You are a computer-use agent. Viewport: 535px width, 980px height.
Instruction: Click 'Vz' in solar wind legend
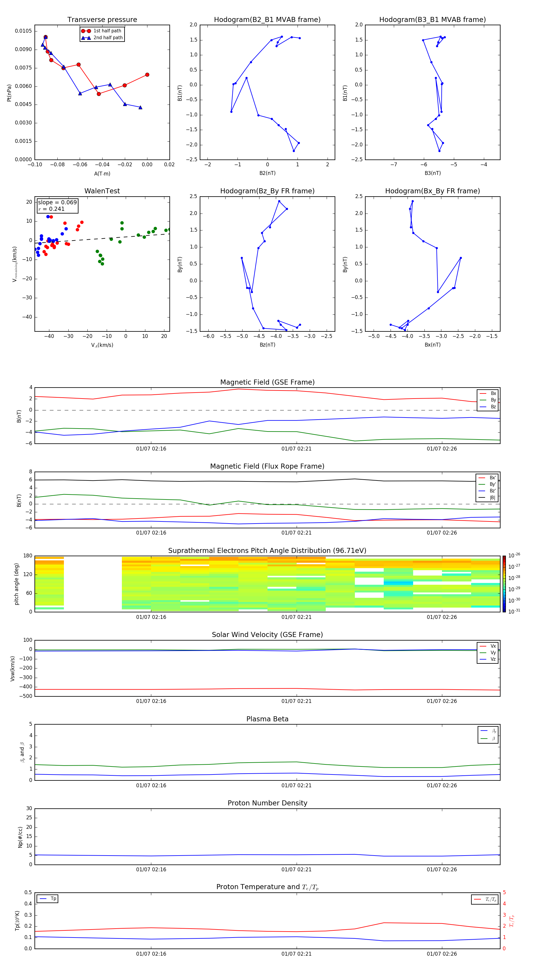[x=488, y=659]
